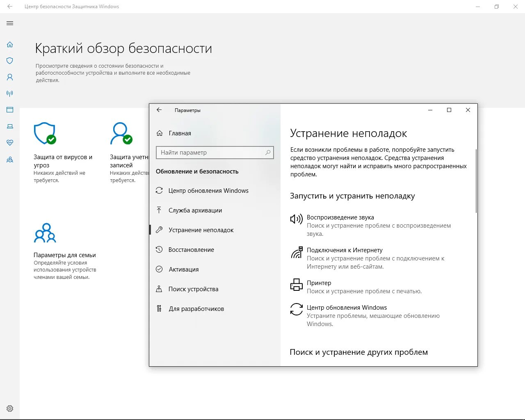Viewport: 525px width, 420px height.
Task: Click the speaker icon for Воспроизведение звука
Action: 297,219
